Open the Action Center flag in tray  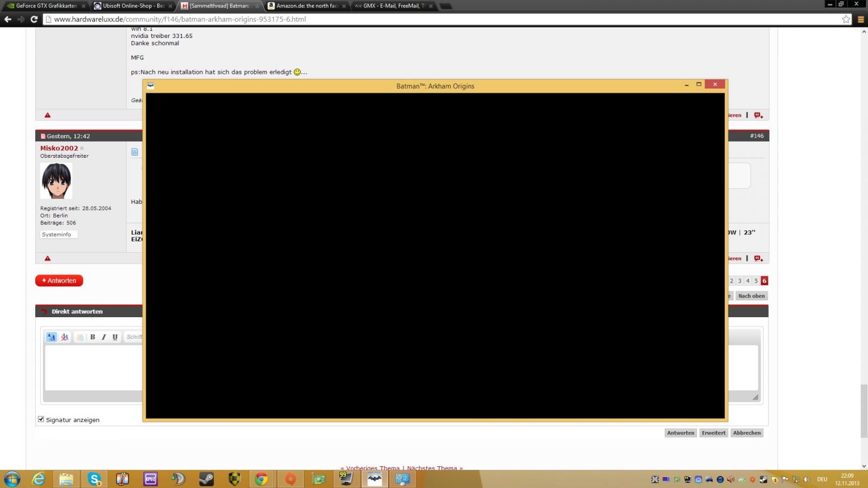point(785,479)
